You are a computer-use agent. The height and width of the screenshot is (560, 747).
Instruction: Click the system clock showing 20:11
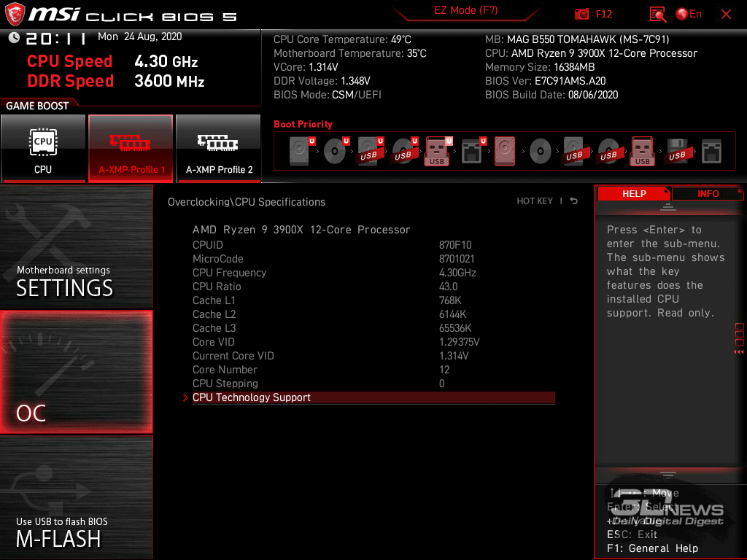click(56, 38)
